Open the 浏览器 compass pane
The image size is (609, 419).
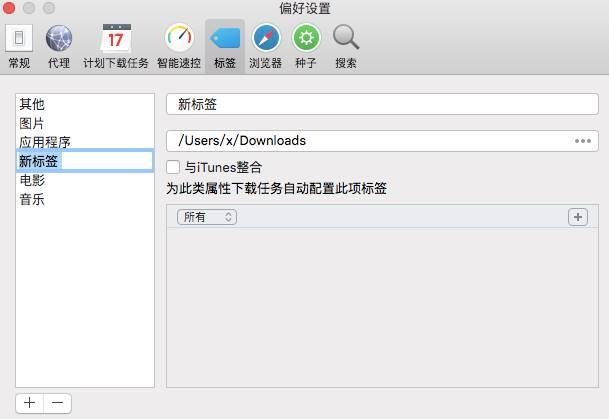click(266, 46)
